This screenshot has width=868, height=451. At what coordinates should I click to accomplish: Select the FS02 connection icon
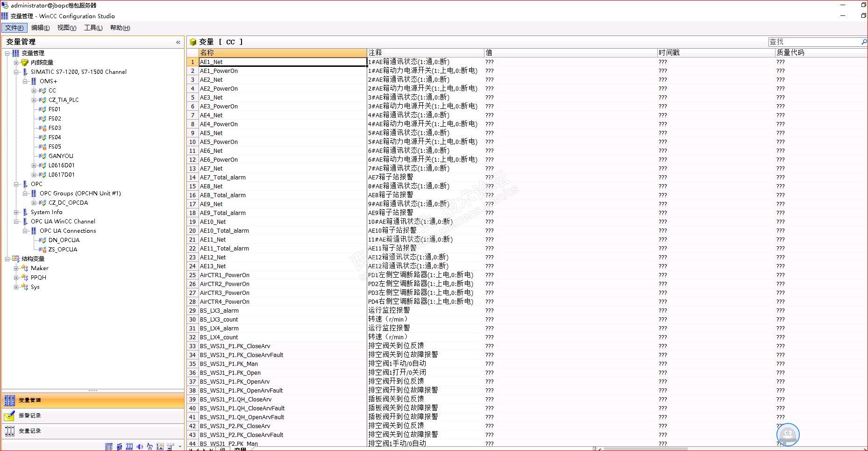click(x=43, y=119)
